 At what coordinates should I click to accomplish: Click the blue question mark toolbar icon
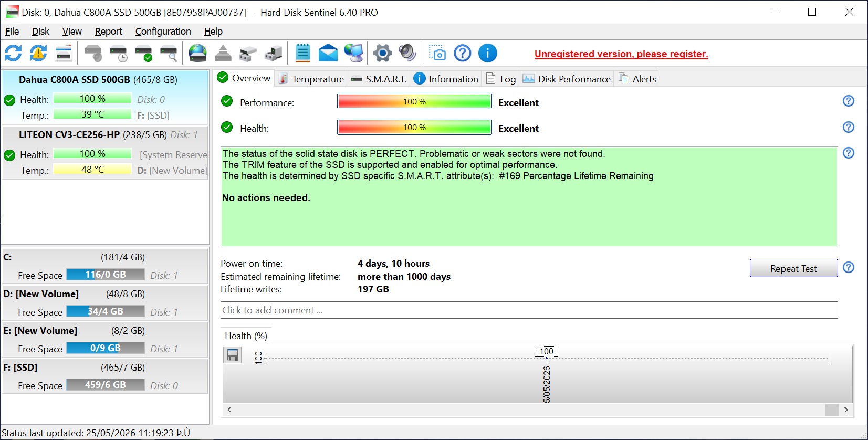(463, 53)
